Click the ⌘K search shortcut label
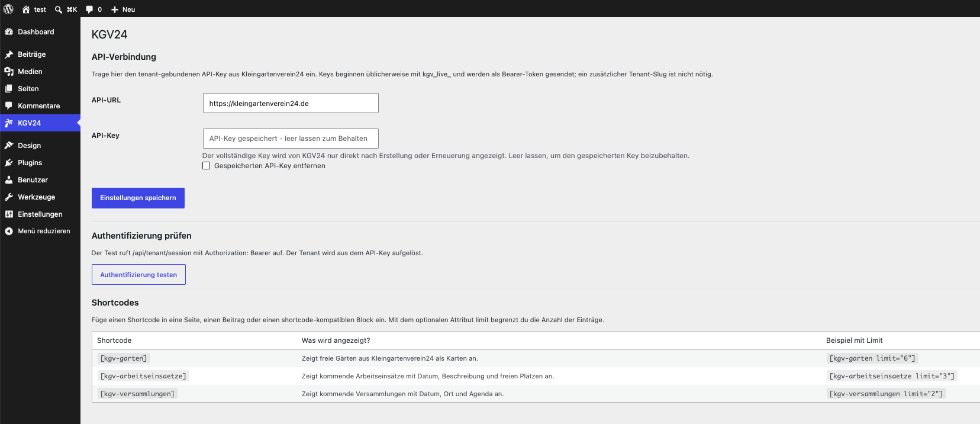 [72, 9]
